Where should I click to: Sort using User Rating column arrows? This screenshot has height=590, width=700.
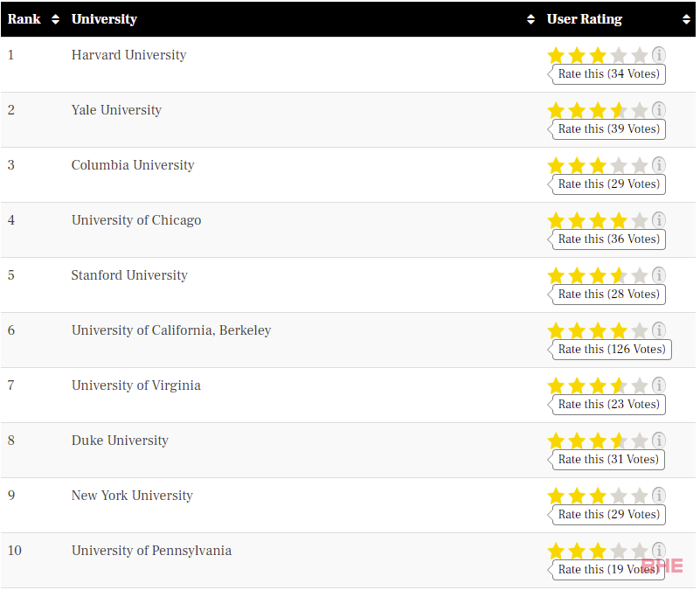686,19
